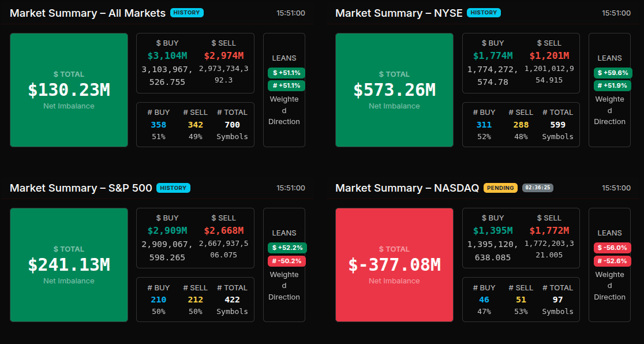Click the 1,772,203,321.005 exact sell amount

(x=549, y=249)
